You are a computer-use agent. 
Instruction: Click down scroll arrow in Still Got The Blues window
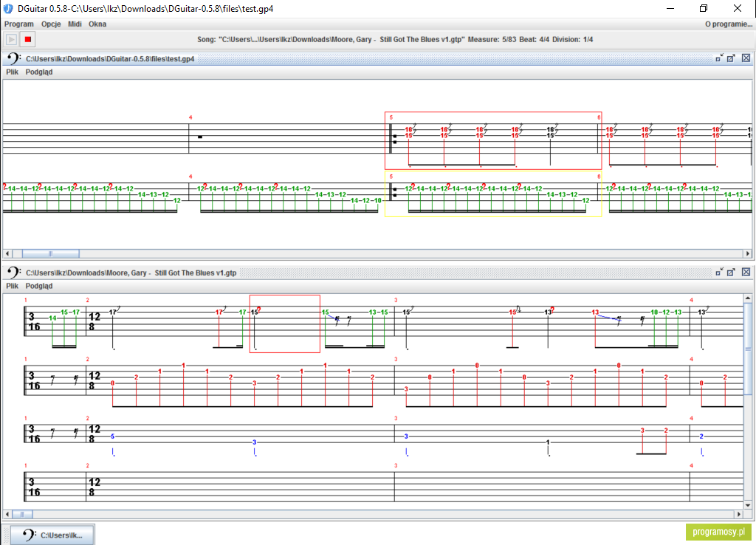[748, 505]
